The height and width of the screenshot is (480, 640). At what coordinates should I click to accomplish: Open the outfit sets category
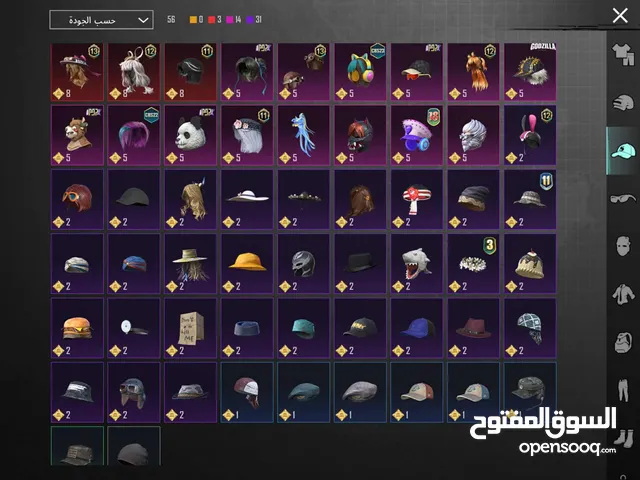(x=623, y=54)
